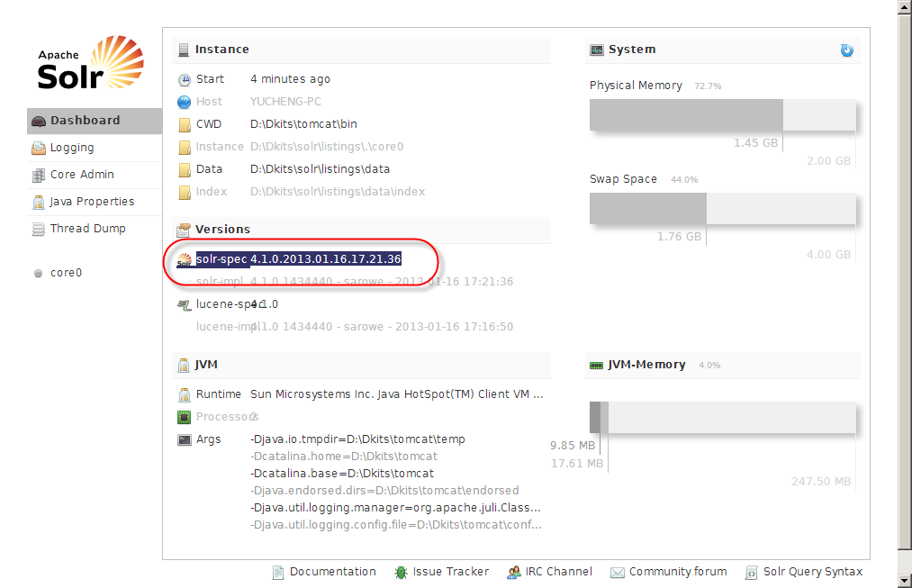
Task: Click the Runtime value Sun Microsystems text
Action: 397,394
